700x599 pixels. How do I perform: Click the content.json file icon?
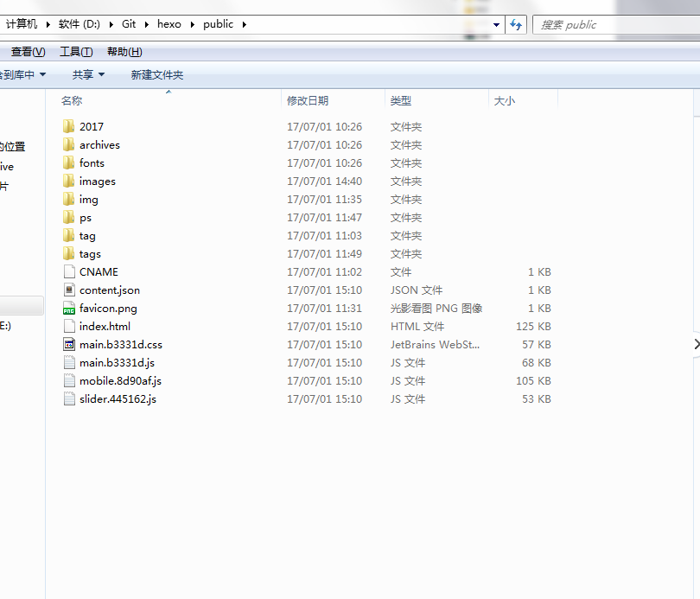pos(69,290)
